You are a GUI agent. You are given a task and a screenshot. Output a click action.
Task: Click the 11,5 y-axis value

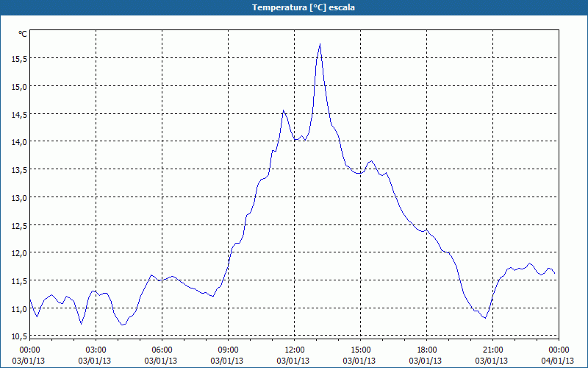point(19,281)
